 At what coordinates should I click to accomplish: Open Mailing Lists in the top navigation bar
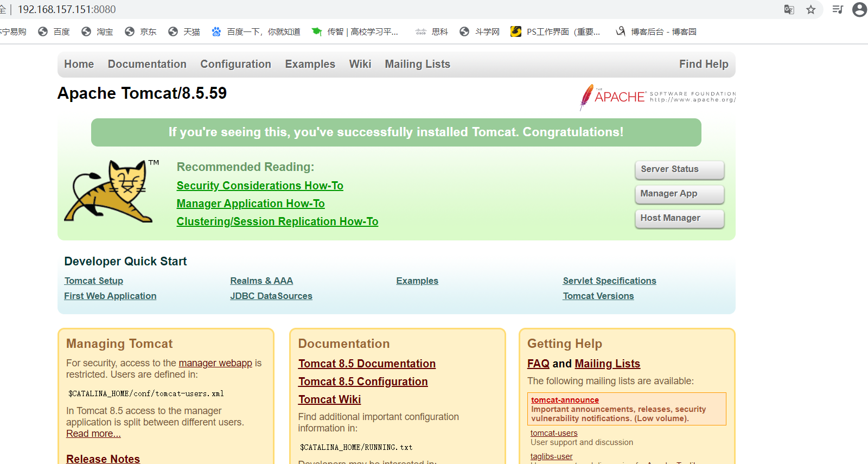[418, 64]
